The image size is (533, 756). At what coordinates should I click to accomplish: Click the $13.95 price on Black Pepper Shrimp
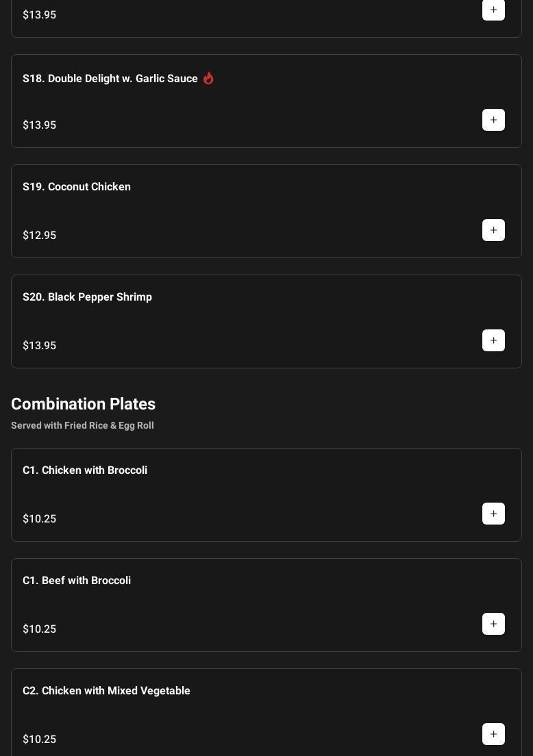(x=40, y=346)
